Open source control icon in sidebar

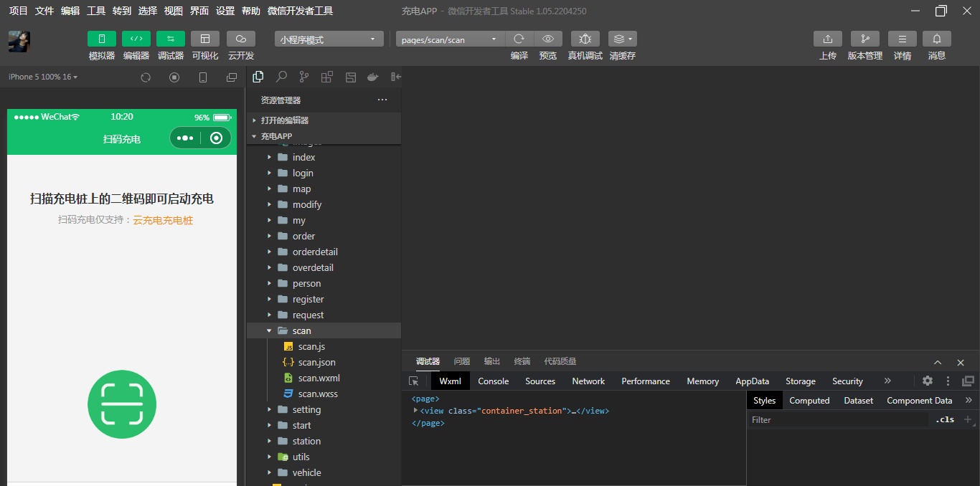[304, 77]
